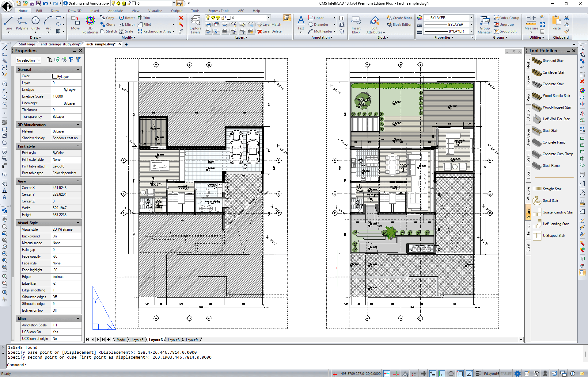Open Explore Layers manager

coord(195,25)
